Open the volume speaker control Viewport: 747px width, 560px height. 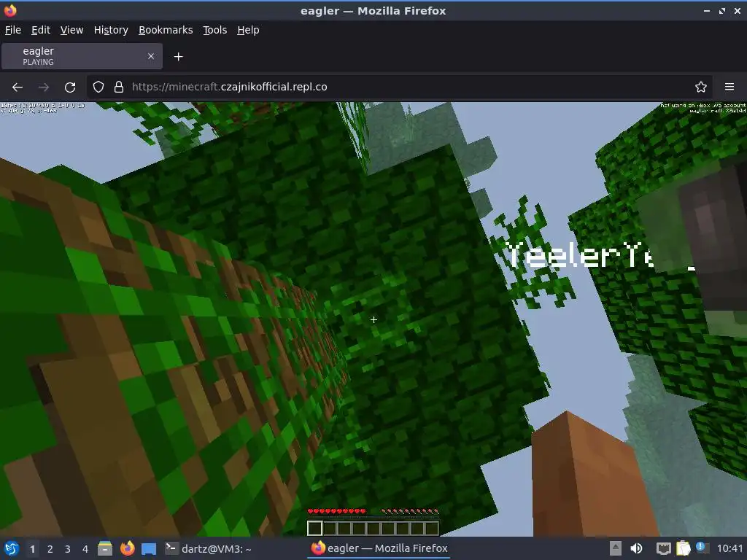(x=636, y=548)
